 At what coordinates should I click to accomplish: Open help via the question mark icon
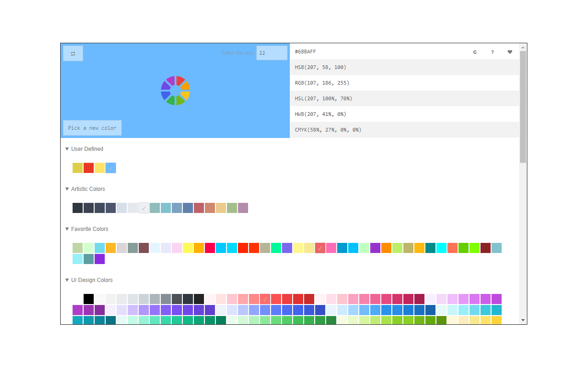(x=492, y=52)
